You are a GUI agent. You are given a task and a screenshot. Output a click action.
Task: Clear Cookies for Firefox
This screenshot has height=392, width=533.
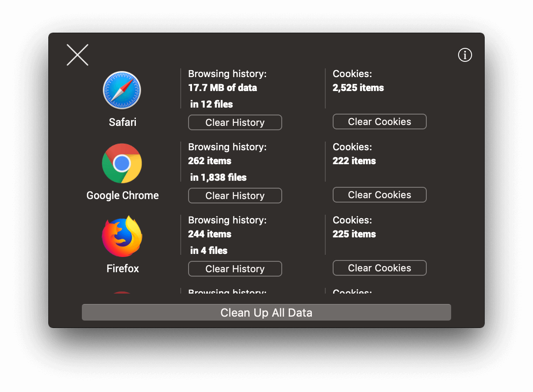pyautogui.click(x=380, y=268)
